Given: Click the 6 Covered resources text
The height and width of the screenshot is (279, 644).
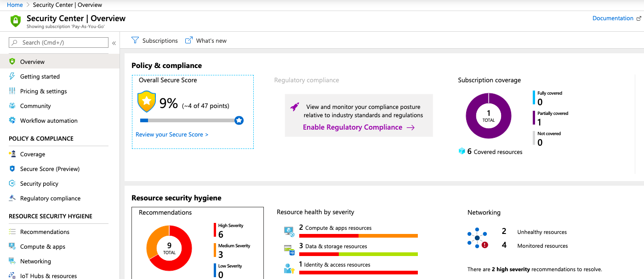Looking at the screenshot, I should pyautogui.click(x=495, y=151).
